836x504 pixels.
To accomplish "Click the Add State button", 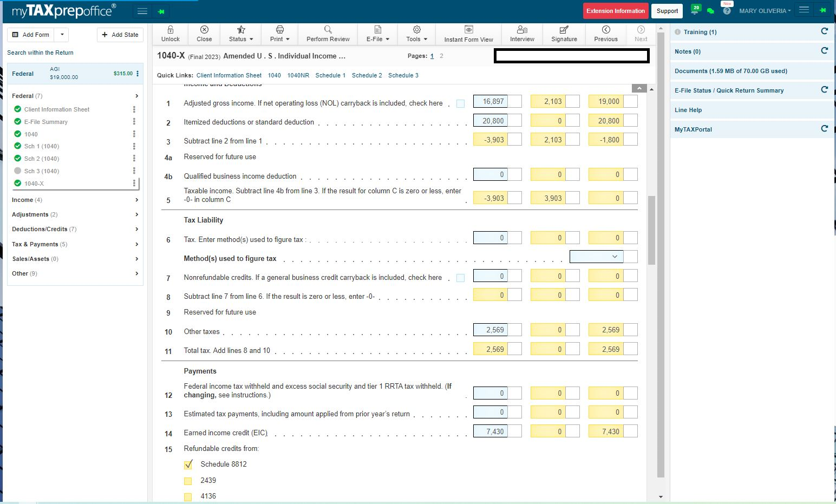I will click(120, 35).
